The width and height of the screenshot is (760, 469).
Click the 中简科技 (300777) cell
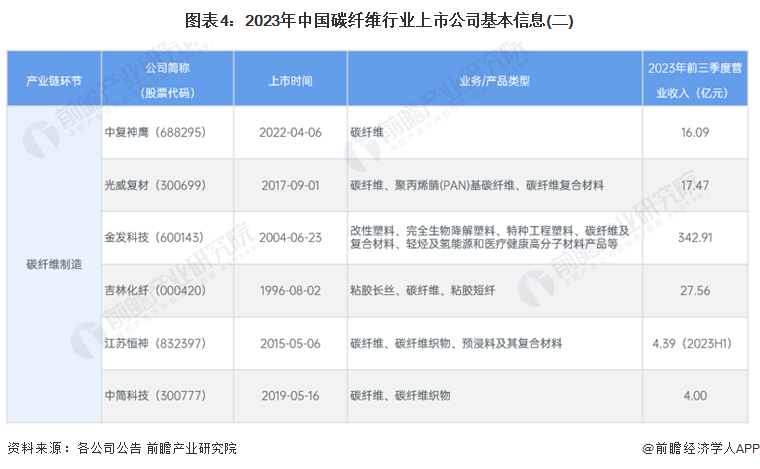[167, 396]
